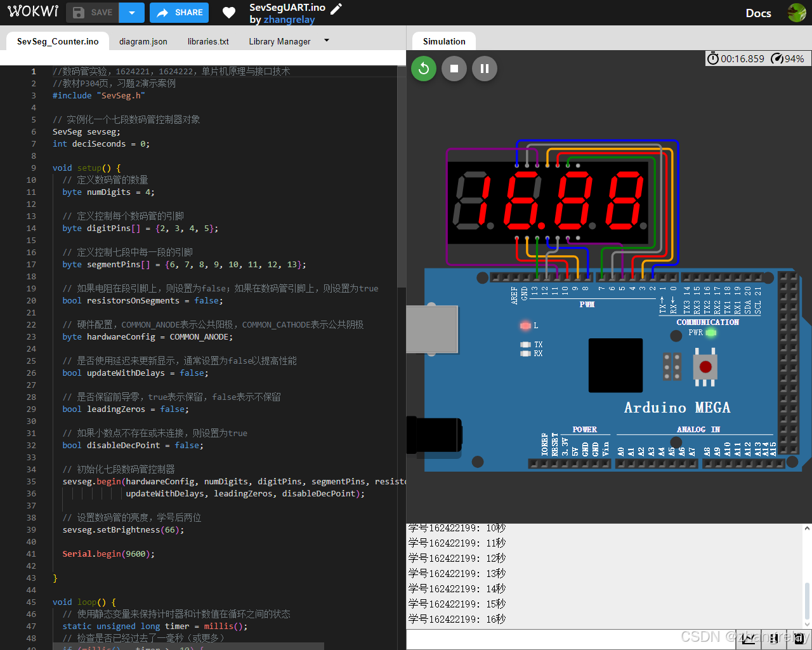812x650 pixels.
Task: Click the RX LED indicator
Action: click(x=525, y=354)
